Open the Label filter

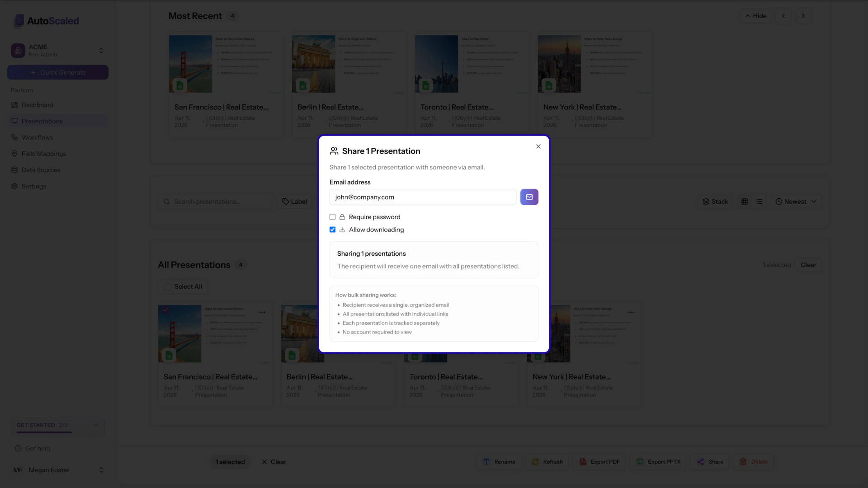click(x=294, y=202)
